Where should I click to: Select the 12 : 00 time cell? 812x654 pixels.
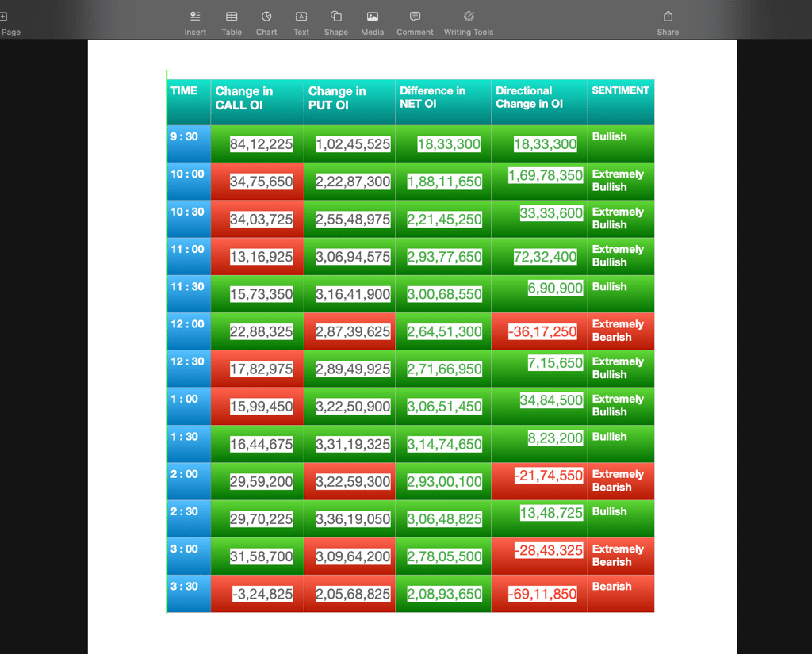click(189, 331)
